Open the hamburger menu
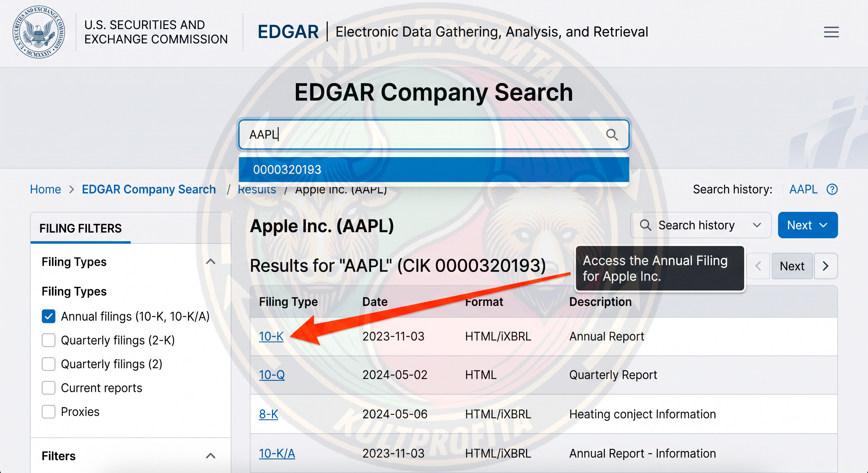The width and height of the screenshot is (868, 473). (x=831, y=32)
